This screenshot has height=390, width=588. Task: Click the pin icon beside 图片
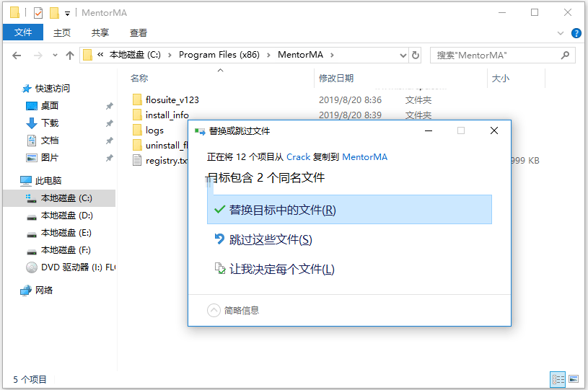pyautogui.click(x=109, y=158)
